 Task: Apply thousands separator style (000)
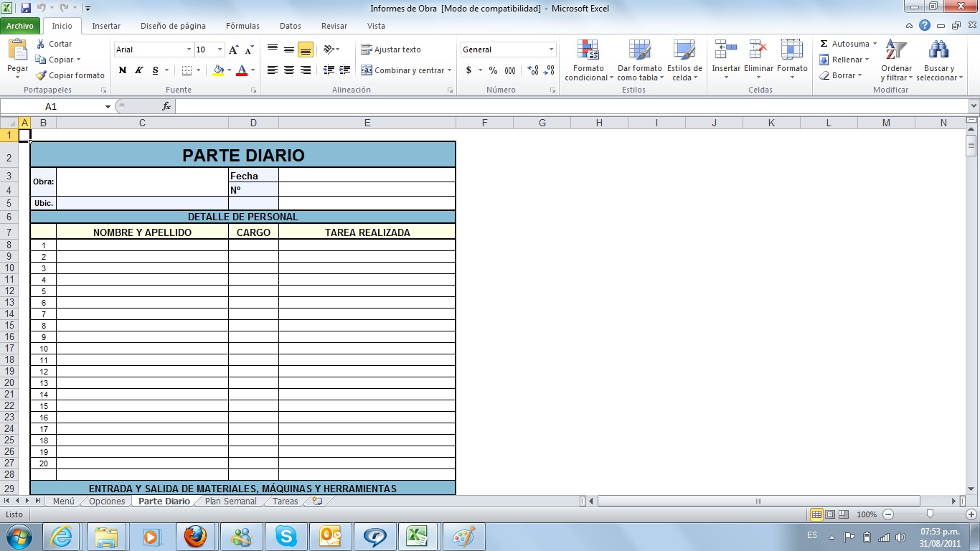click(510, 70)
